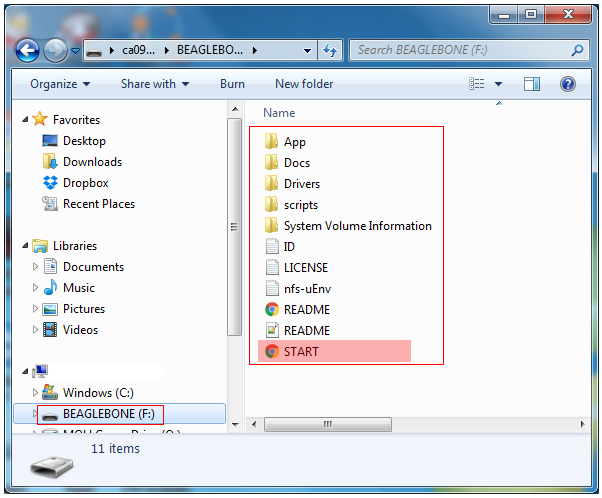The image size is (602, 498).
Task: Select the scripts folder
Action: pos(301,205)
